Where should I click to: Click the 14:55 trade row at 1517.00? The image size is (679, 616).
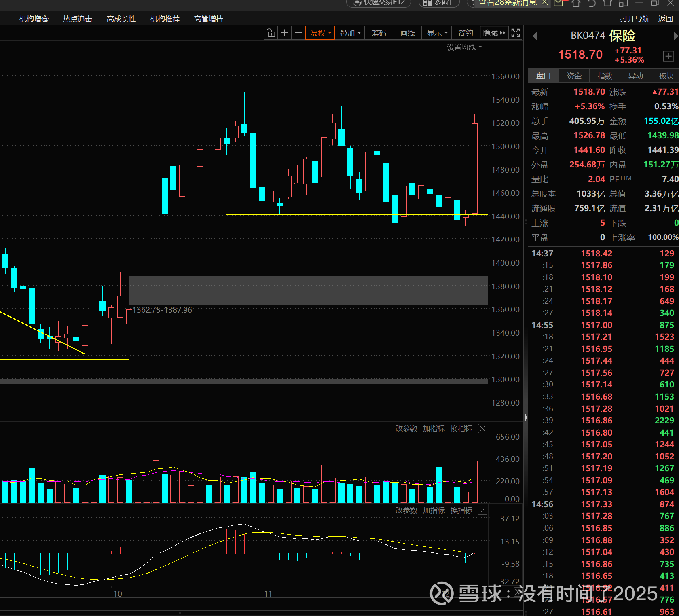603,325
